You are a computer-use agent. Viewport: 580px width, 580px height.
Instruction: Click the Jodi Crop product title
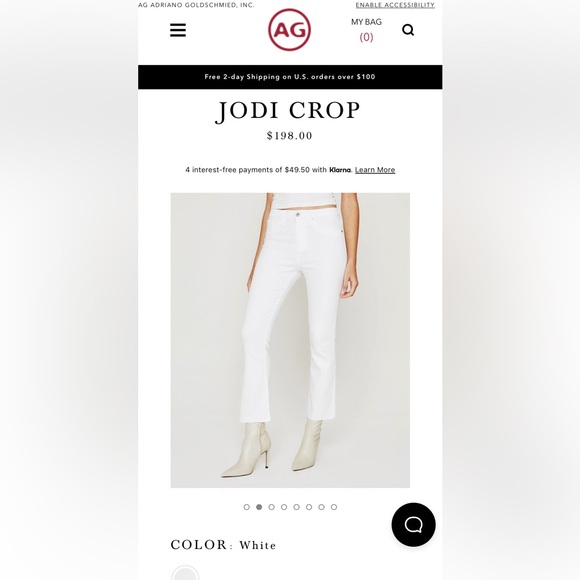(x=288, y=111)
